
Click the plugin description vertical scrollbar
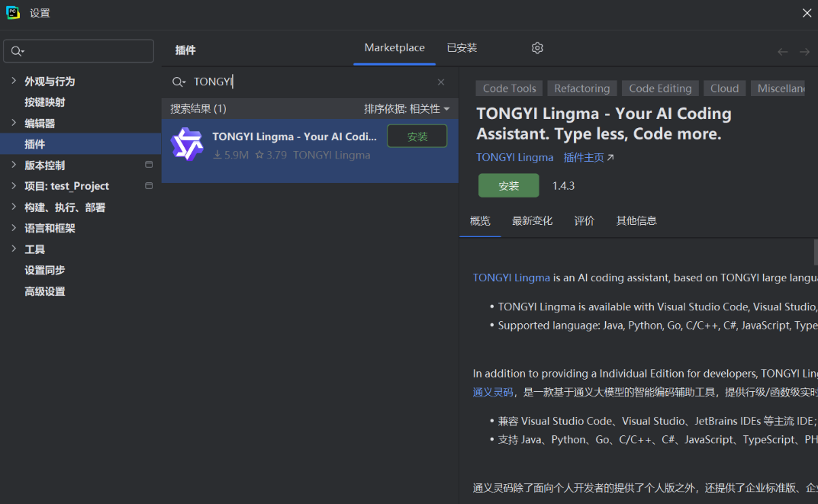click(x=816, y=252)
